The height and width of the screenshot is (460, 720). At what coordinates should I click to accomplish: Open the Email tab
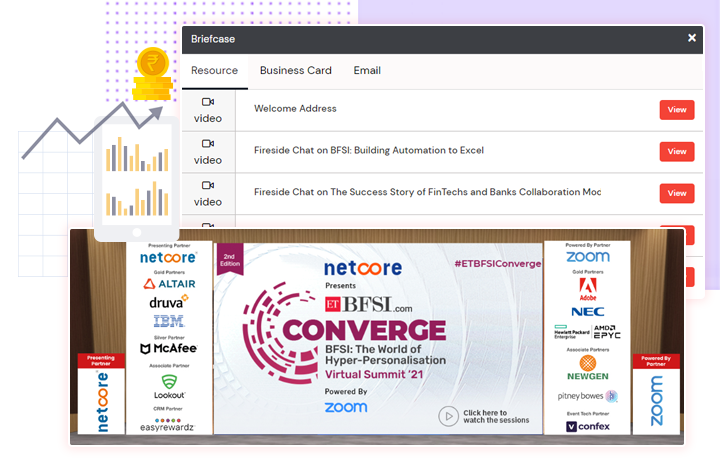(x=367, y=71)
